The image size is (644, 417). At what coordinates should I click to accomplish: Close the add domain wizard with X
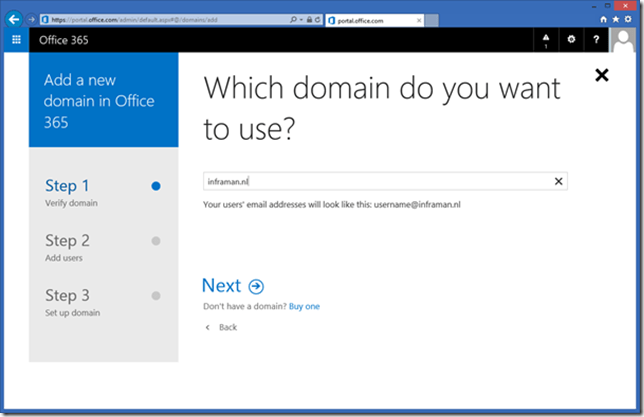point(601,75)
